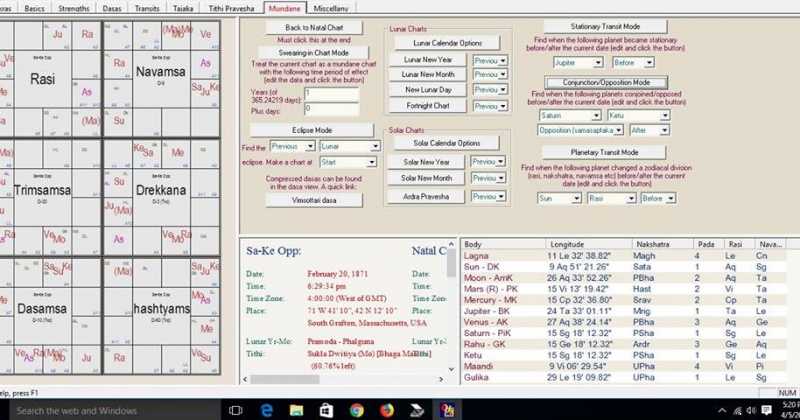This screenshot has width=800, height=420.
Task: Launch Google Chrome from the taskbar
Action: point(357,410)
